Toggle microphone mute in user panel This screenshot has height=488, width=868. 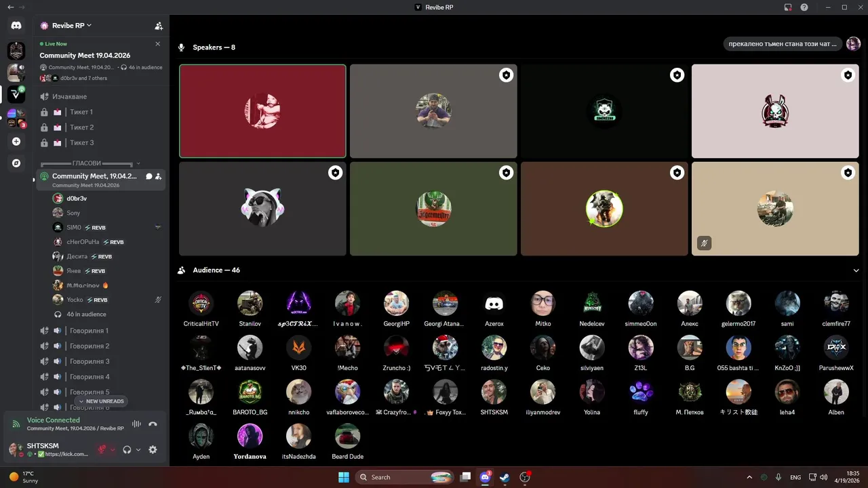click(x=102, y=449)
